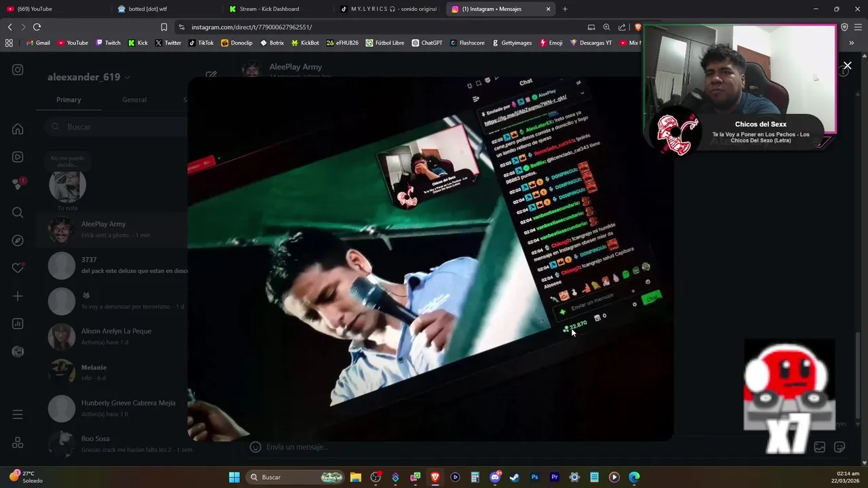Switch to the botted [dot] wtf tab

(x=166, y=9)
